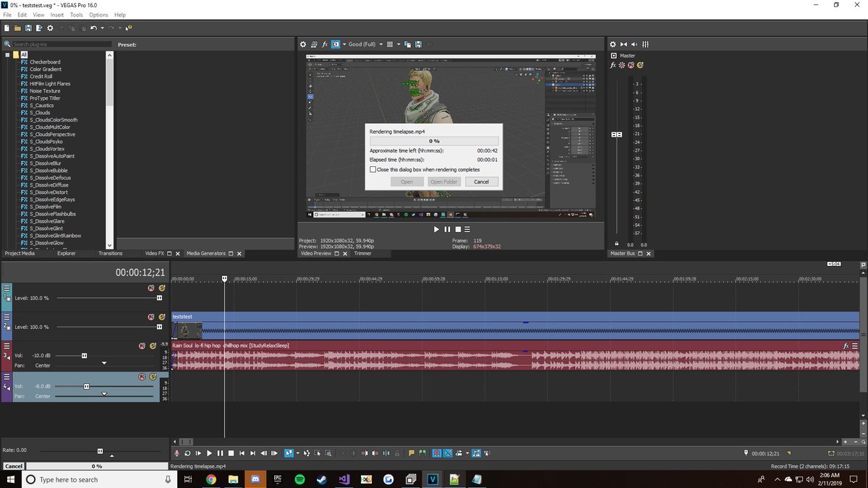
Task: Click the Cancel button in status bar
Action: (x=14, y=466)
